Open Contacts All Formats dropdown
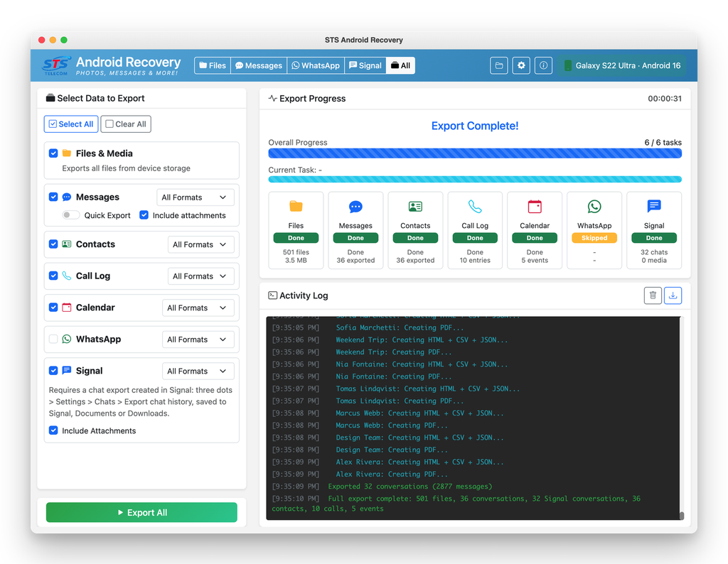728x564 pixels. (200, 244)
